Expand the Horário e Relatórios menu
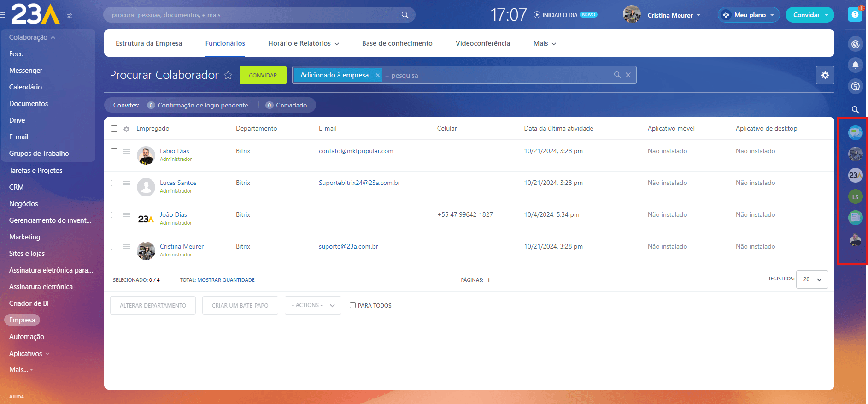The width and height of the screenshot is (868, 404). click(303, 43)
